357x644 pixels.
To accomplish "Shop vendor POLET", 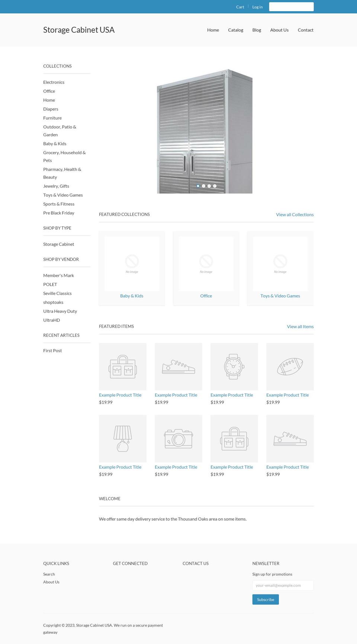I will (50, 284).
